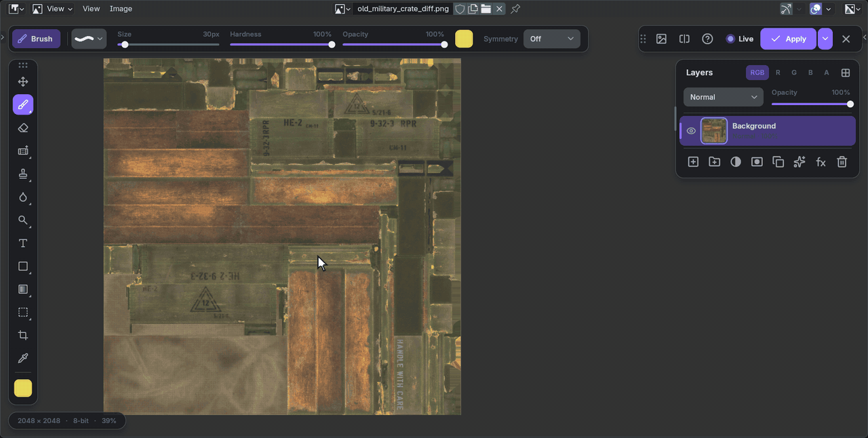
Task: Click the layer Opacity slider in Layers panel
Action: tap(811, 104)
